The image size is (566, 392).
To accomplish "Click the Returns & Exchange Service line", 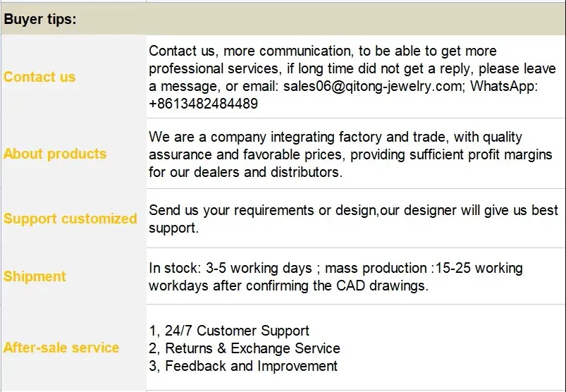I will click(x=245, y=348).
